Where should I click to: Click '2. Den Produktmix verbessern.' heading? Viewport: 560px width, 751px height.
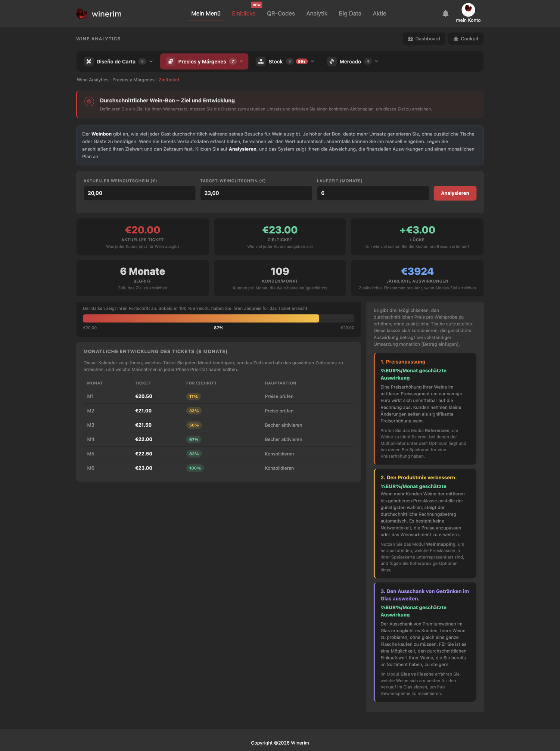pos(419,477)
